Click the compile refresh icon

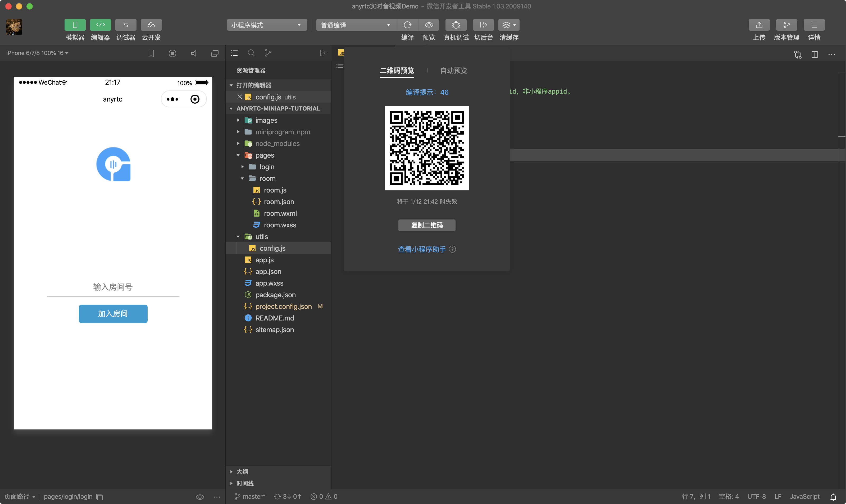coord(407,25)
